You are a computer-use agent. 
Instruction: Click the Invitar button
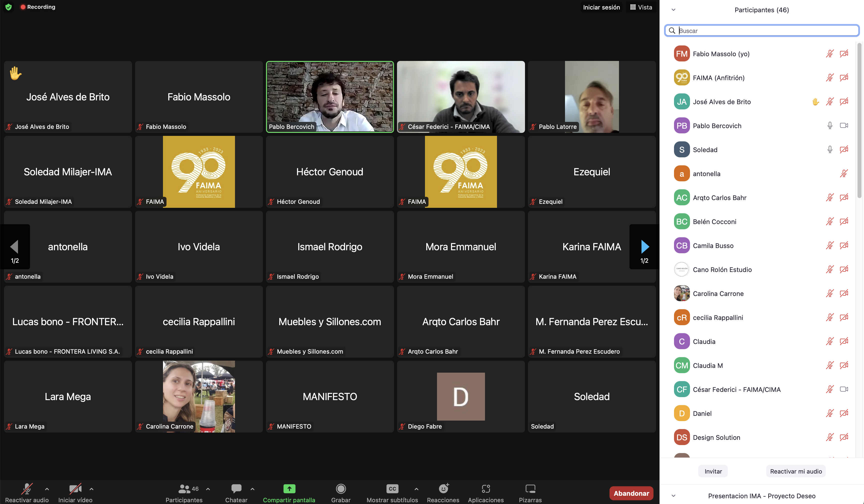pos(713,471)
